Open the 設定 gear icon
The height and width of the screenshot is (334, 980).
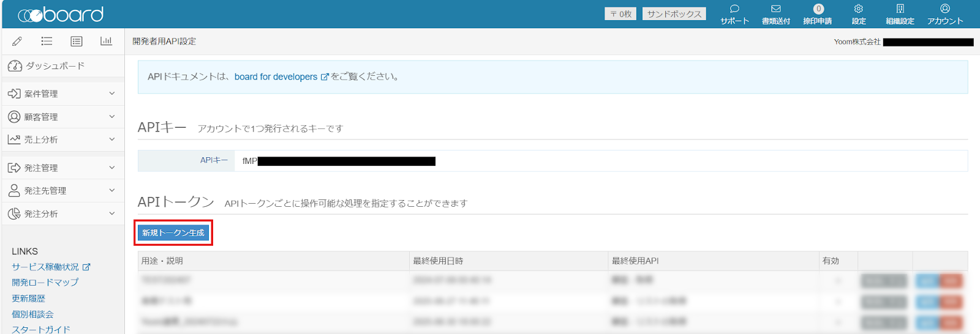click(859, 9)
